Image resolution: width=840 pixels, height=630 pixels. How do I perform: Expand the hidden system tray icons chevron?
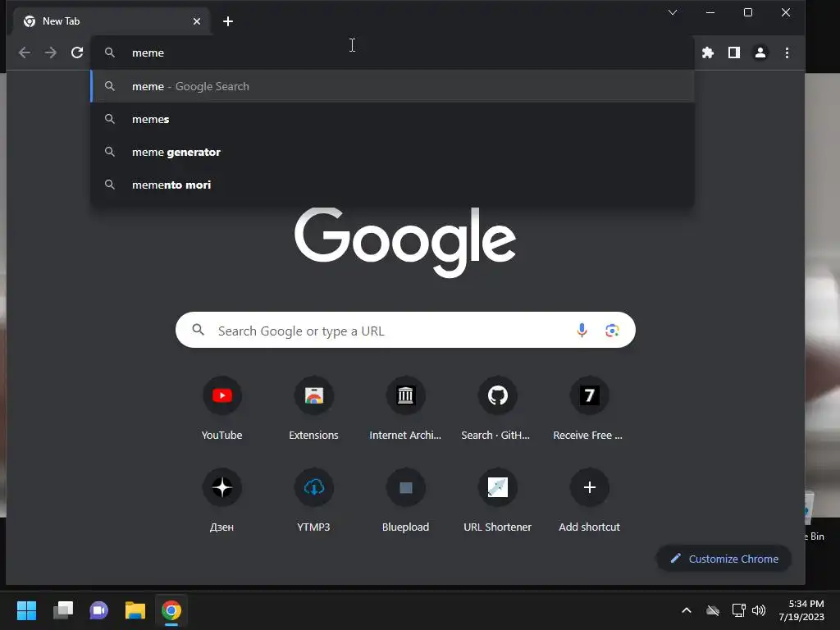687,610
